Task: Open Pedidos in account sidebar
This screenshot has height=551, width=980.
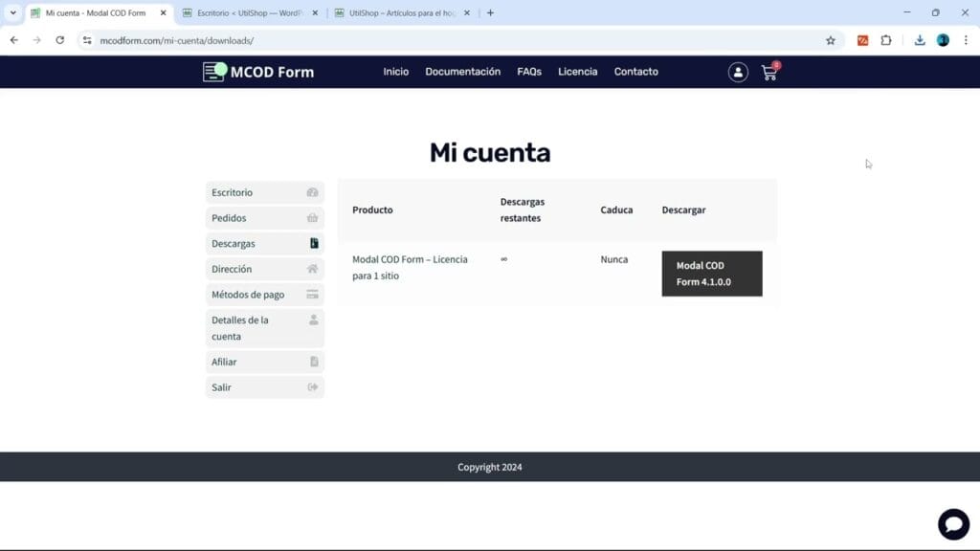Action: pos(264,218)
